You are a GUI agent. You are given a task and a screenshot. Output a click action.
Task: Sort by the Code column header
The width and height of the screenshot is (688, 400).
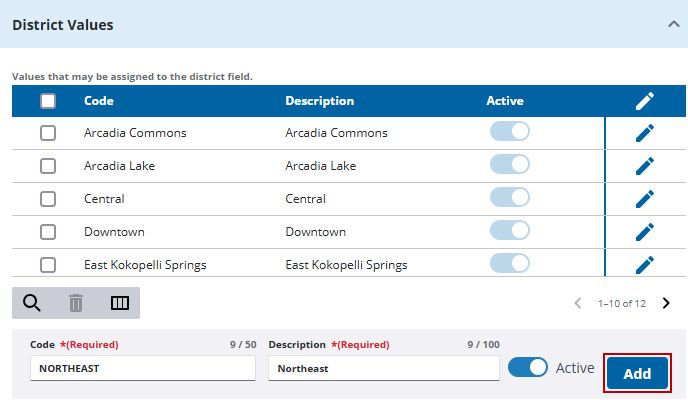(99, 101)
